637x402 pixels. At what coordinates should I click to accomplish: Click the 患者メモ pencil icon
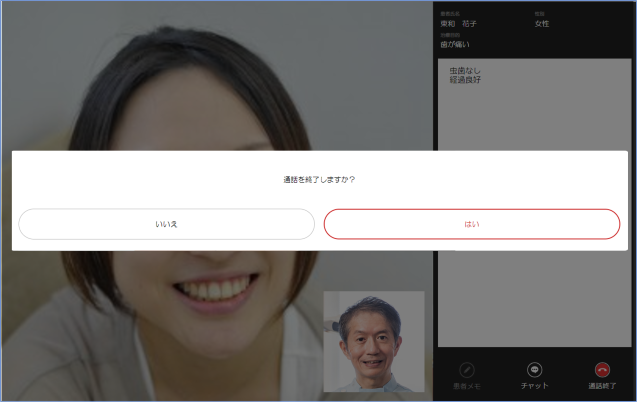pos(467,369)
